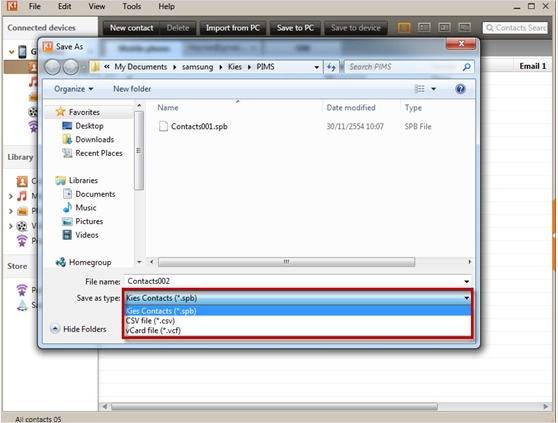Expand the File name history dropdown arrow
The image size is (558, 423).
(x=466, y=281)
